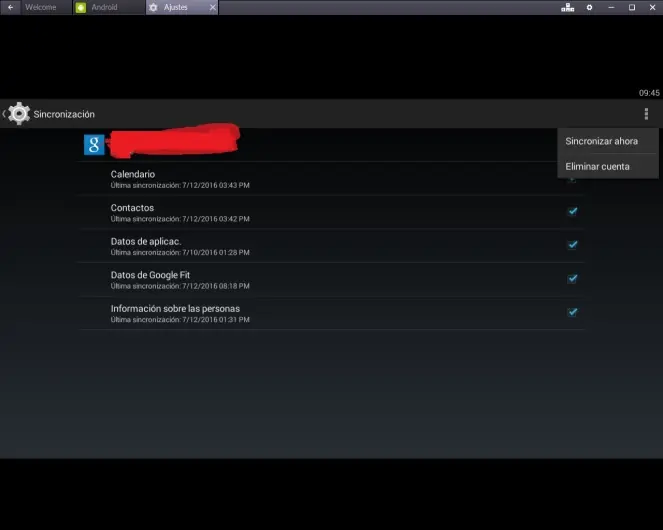Select the Calendario sync row
The height and width of the screenshot is (530, 663).
332,179
